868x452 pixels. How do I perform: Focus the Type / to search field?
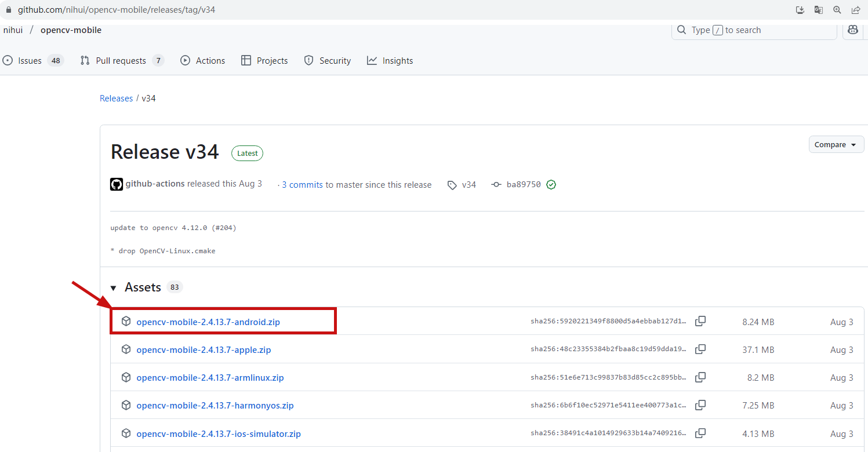pyautogui.click(x=754, y=30)
